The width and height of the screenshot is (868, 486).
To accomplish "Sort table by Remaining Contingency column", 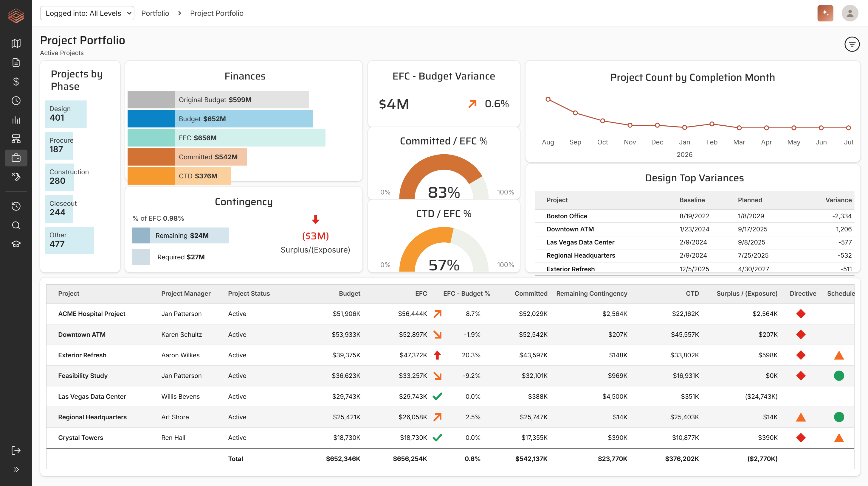I will coord(592,294).
